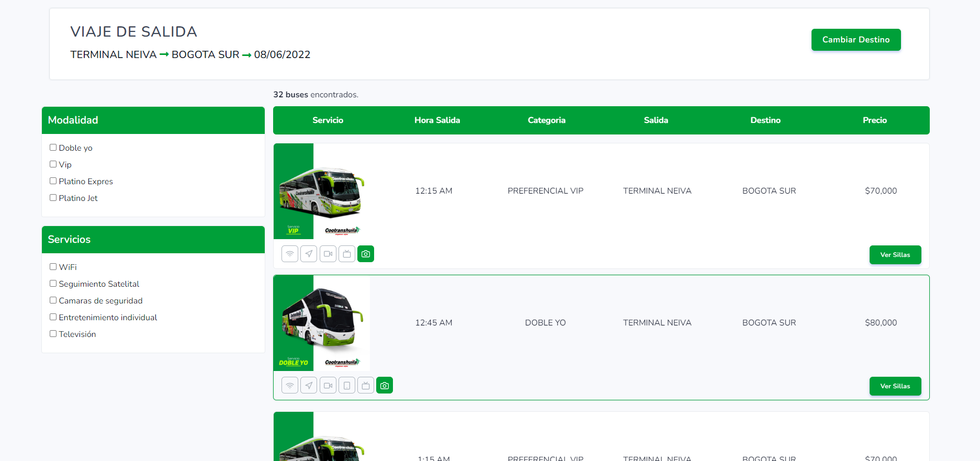Check the Seguimiento Satelital filter

(53, 284)
